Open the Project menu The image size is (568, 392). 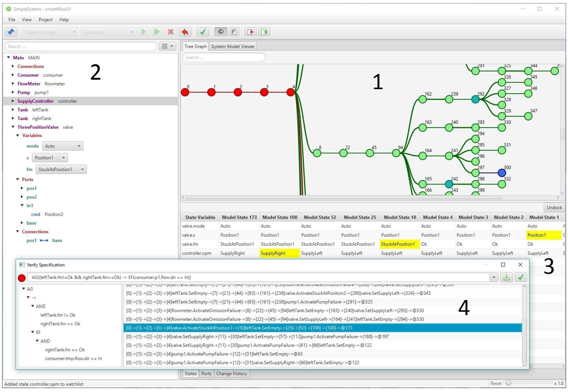[45, 20]
